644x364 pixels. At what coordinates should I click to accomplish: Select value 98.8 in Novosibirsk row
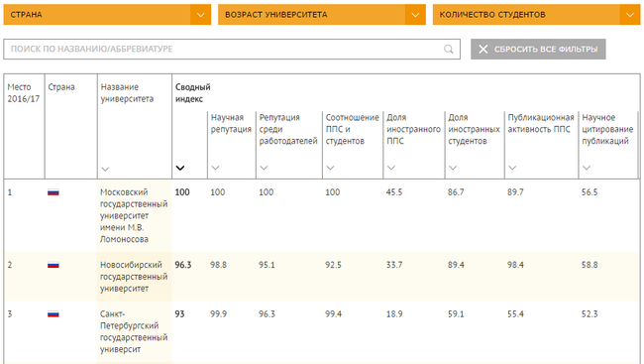click(x=219, y=265)
